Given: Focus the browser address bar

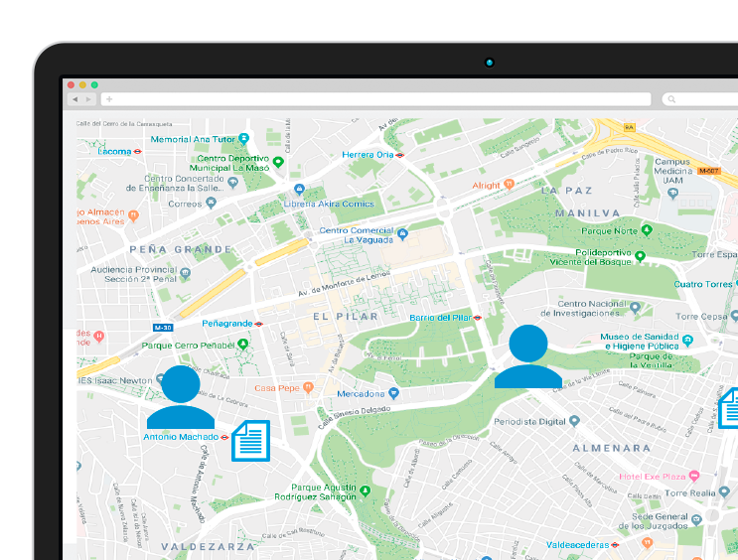Looking at the screenshot, I should (375, 99).
